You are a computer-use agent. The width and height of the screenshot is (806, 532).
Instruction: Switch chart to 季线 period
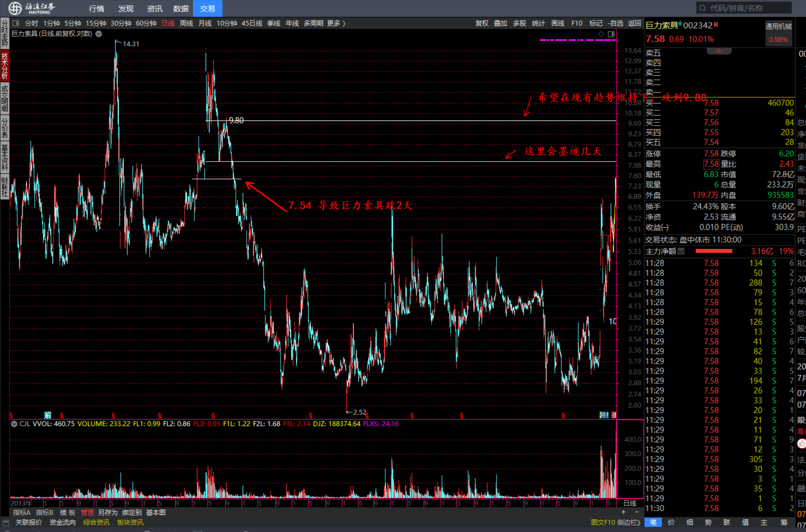[x=274, y=23]
